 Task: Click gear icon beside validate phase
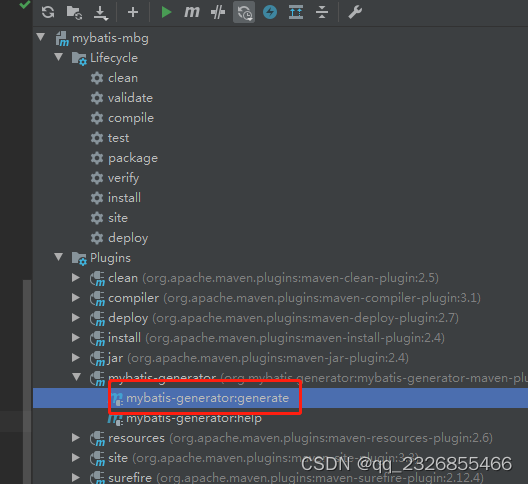coord(97,98)
